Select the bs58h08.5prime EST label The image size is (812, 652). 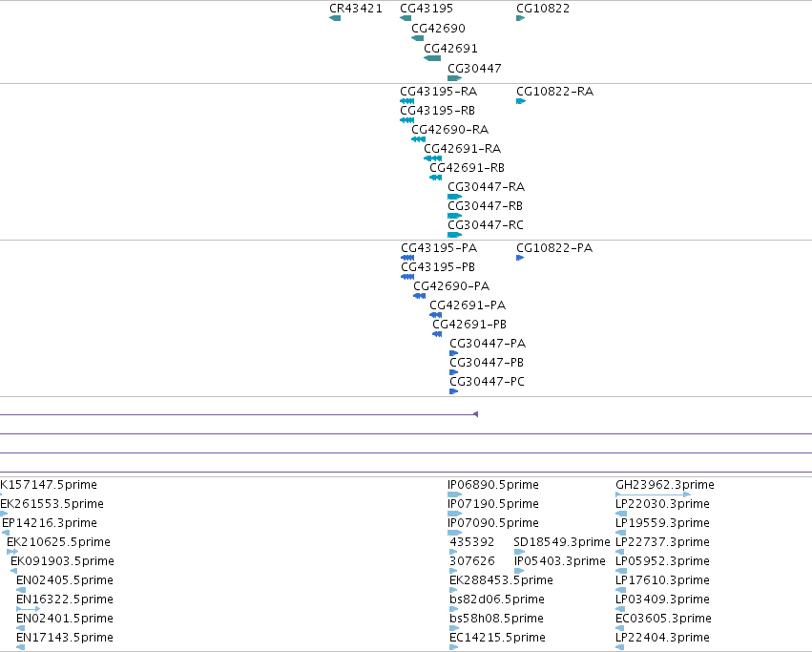click(x=496, y=619)
